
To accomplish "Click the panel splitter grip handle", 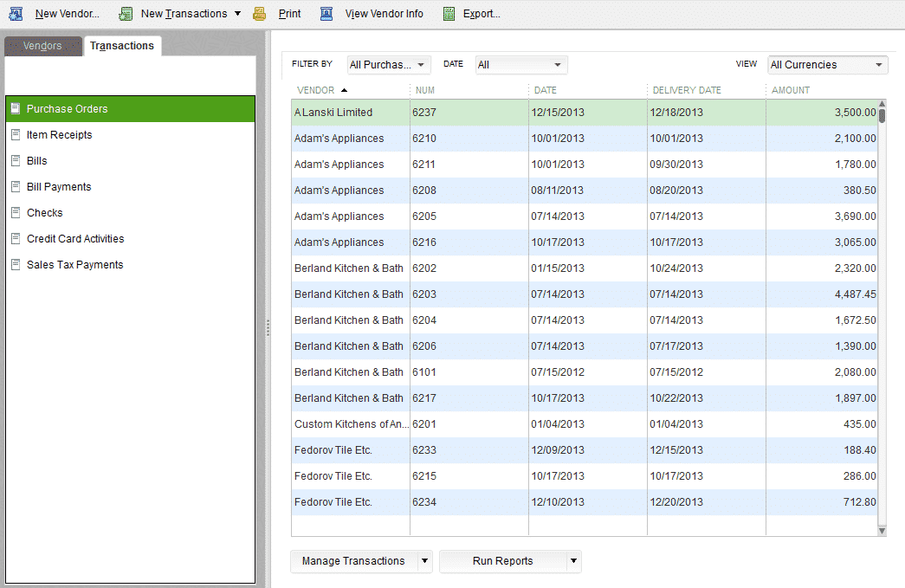I will pos(268,327).
